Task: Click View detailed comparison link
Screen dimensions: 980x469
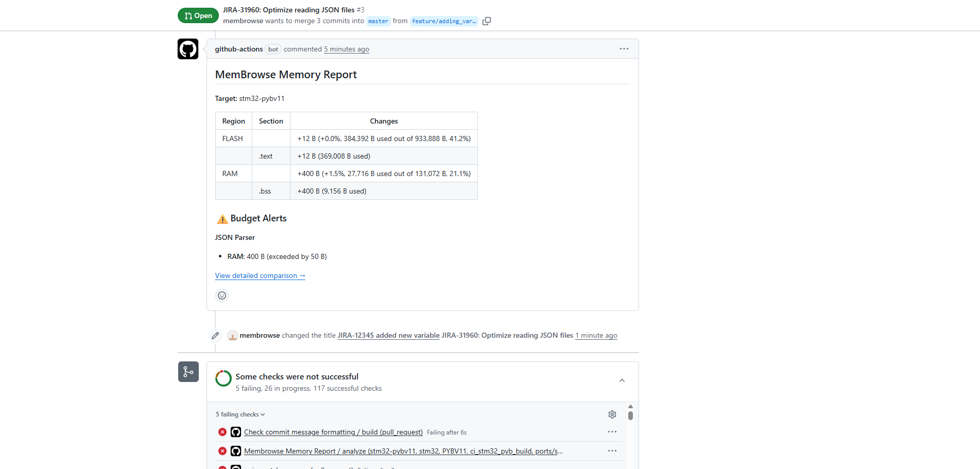Action: 260,275
